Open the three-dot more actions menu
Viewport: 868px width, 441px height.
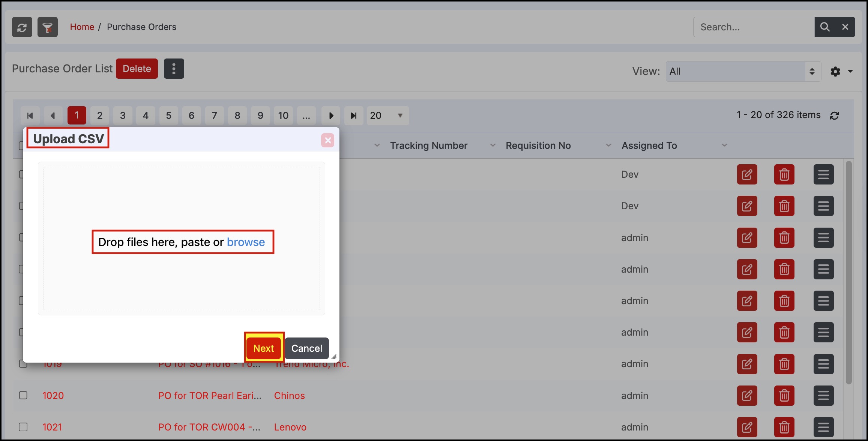tap(174, 69)
